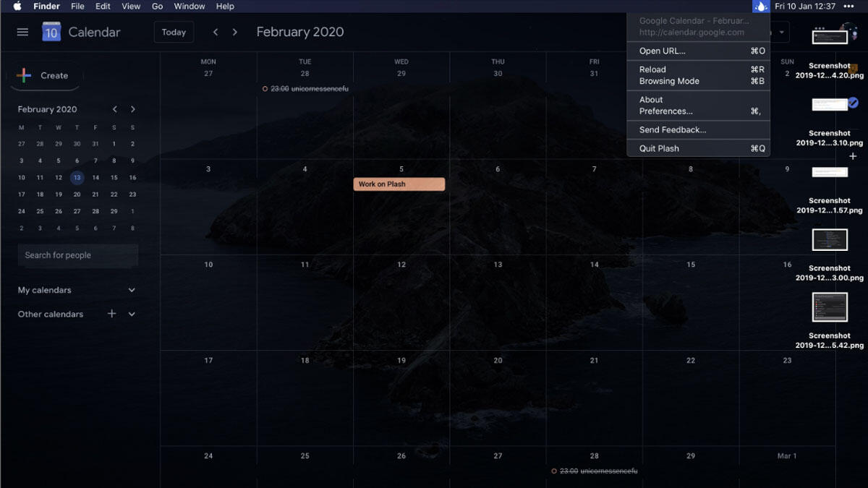Viewport: 868px width, 488px height.
Task: Click the Plash droplet menu bar icon
Action: 760,7
